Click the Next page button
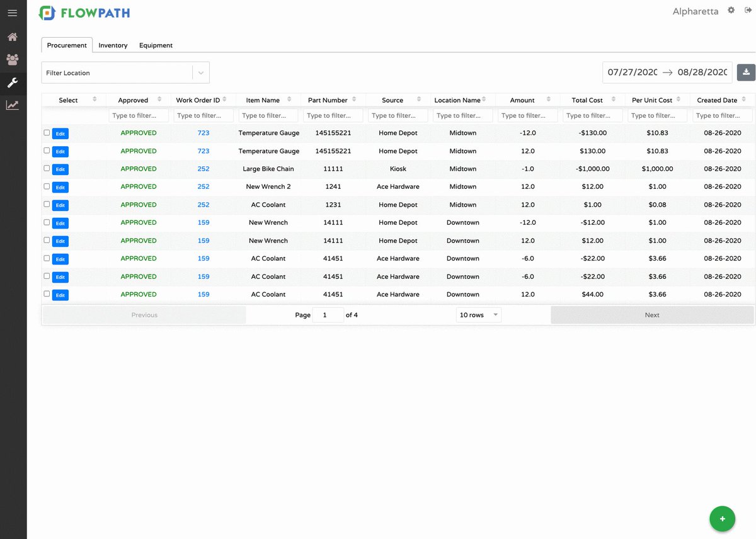 point(652,315)
